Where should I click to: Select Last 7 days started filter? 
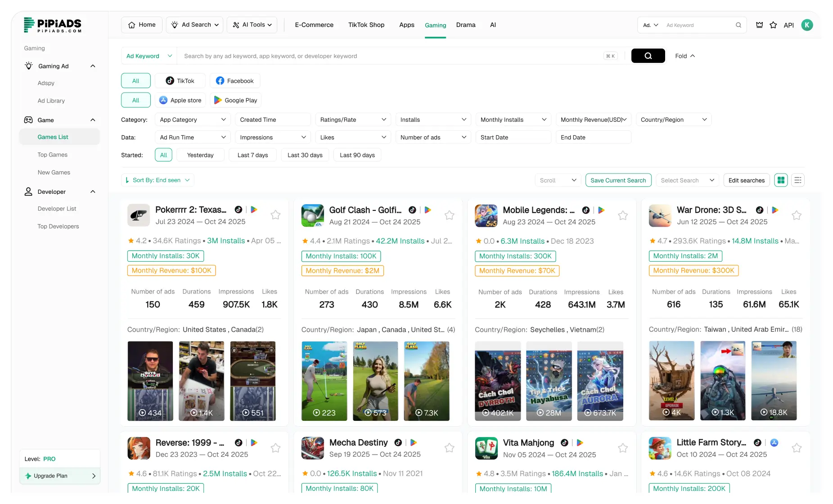coord(252,155)
